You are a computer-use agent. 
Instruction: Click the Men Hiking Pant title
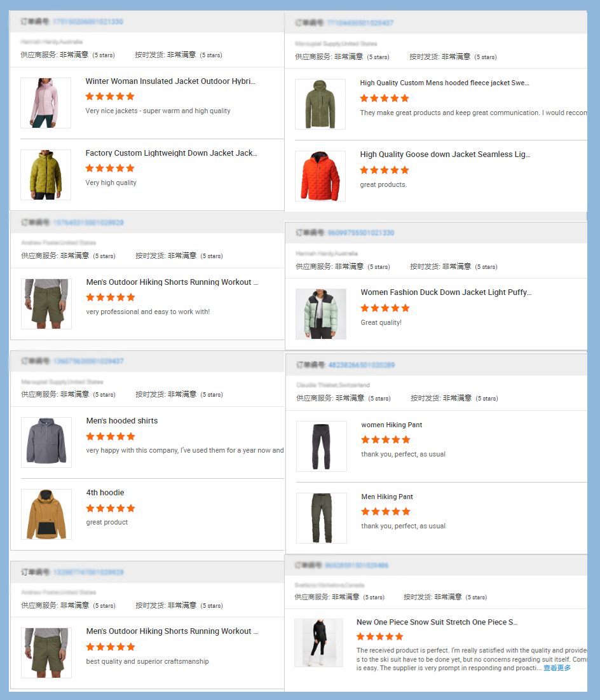387,497
